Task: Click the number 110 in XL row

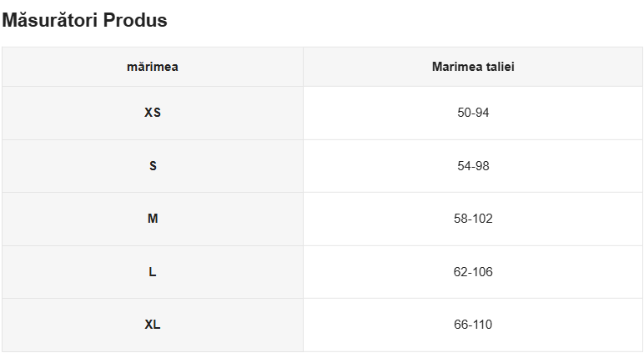Action: click(482, 325)
